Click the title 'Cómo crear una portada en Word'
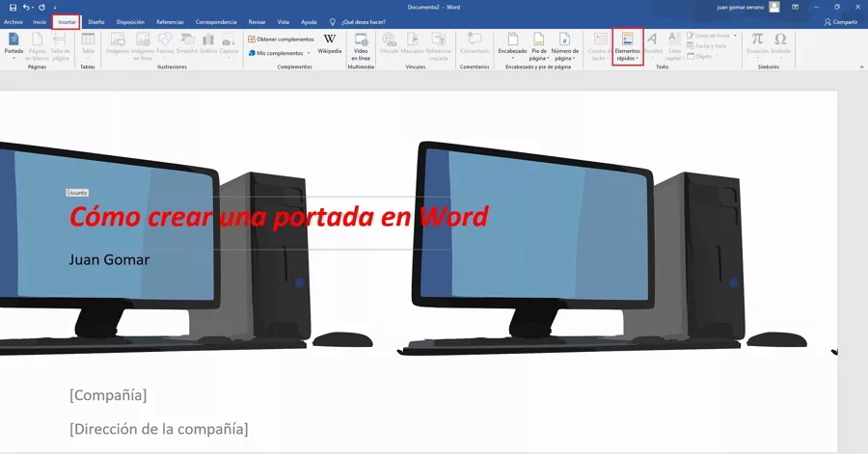868x454 pixels. [279, 216]
